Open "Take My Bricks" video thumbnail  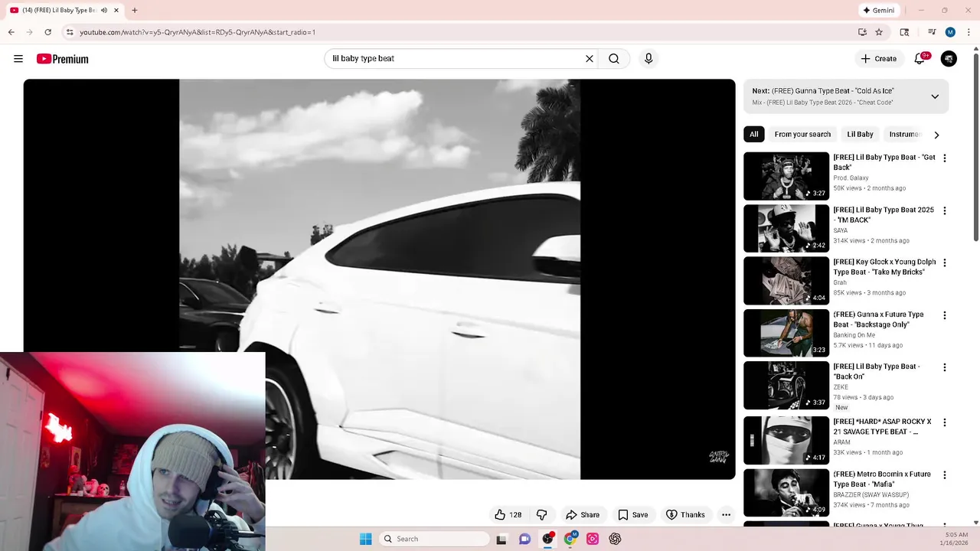click(x=786, y=280)
